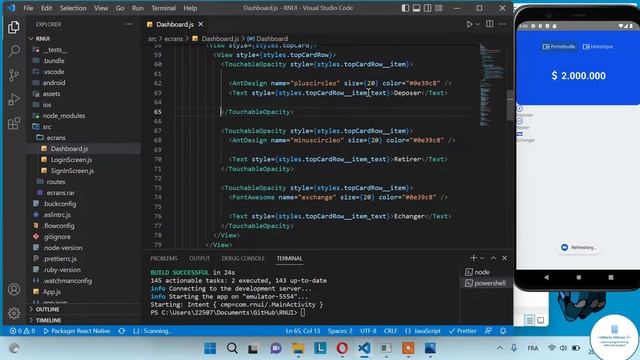Screen dimensions: 640x360
Task: Open the Edit menu
Action: coord(47,8)
